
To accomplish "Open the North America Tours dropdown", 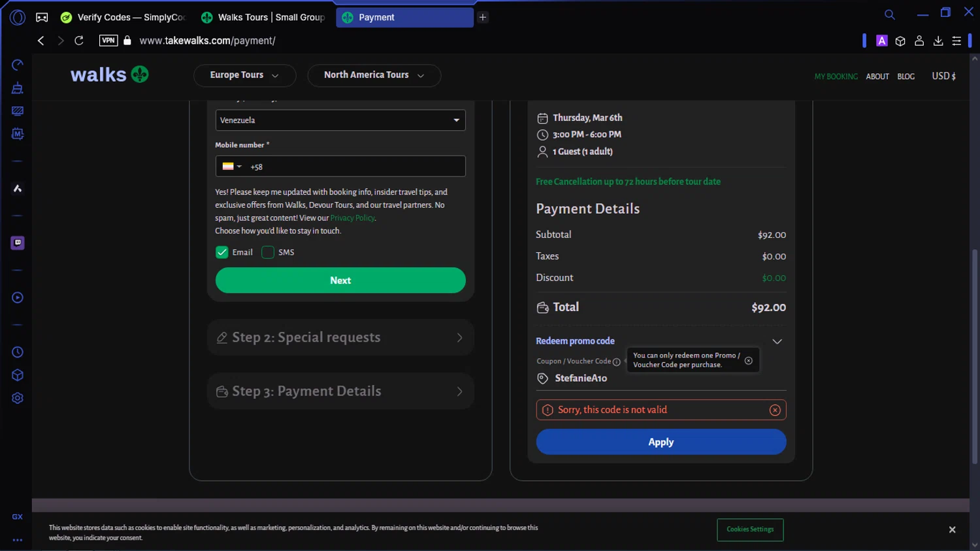I will (x=374, y=75).
